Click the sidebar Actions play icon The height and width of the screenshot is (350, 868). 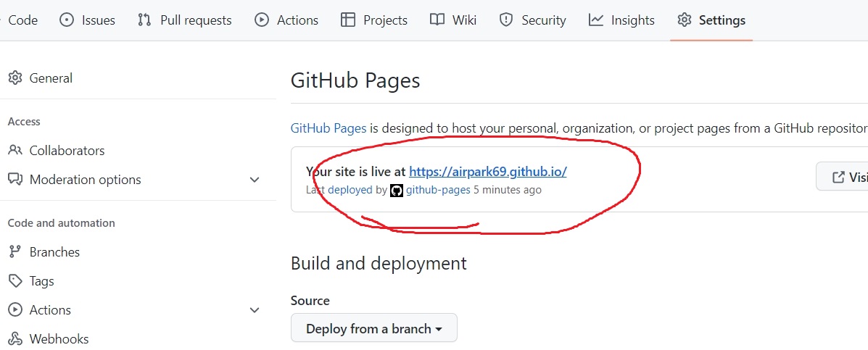click(x=15, y=309)
